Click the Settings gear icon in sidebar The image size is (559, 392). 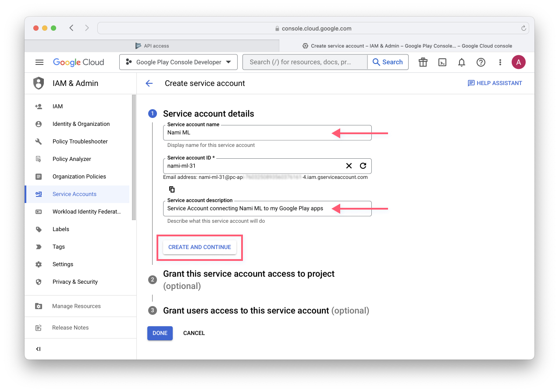click(x=39, y=264)
